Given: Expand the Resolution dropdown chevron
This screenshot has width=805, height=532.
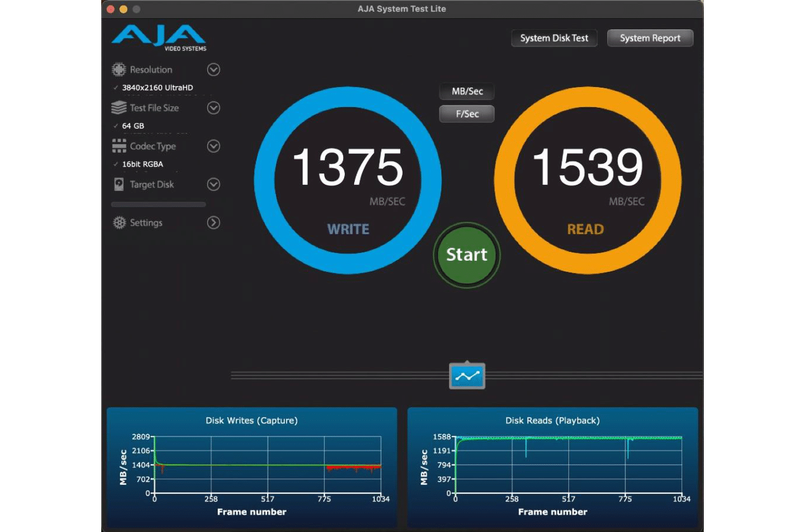Looking at the screenshot, I should click(214, 69).
